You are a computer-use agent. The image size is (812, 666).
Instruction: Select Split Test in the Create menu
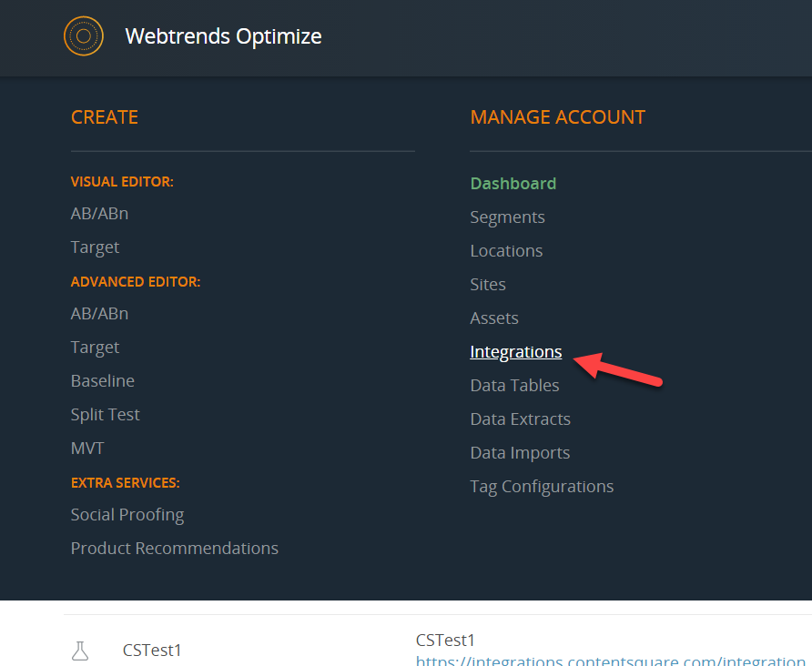point(105,414)
